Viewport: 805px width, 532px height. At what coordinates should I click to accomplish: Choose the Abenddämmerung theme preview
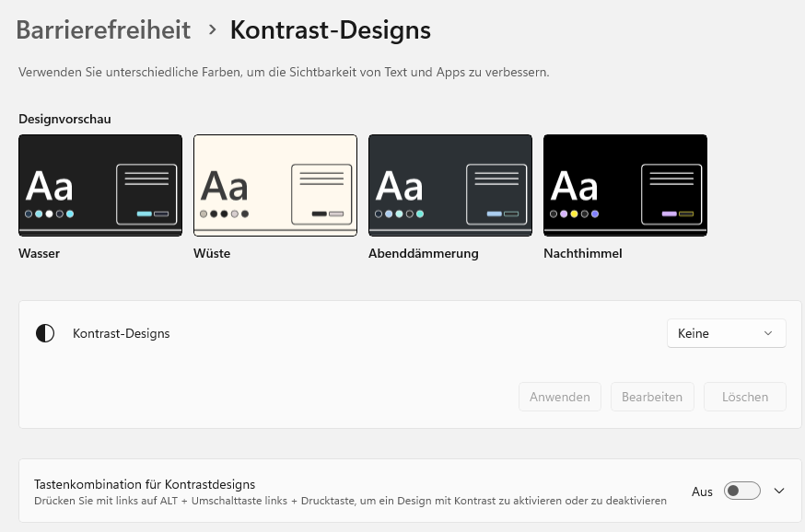(450, 185)
